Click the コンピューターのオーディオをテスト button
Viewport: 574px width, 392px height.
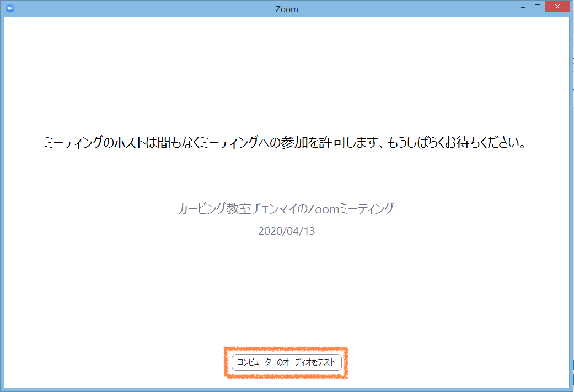pos(287,362)
